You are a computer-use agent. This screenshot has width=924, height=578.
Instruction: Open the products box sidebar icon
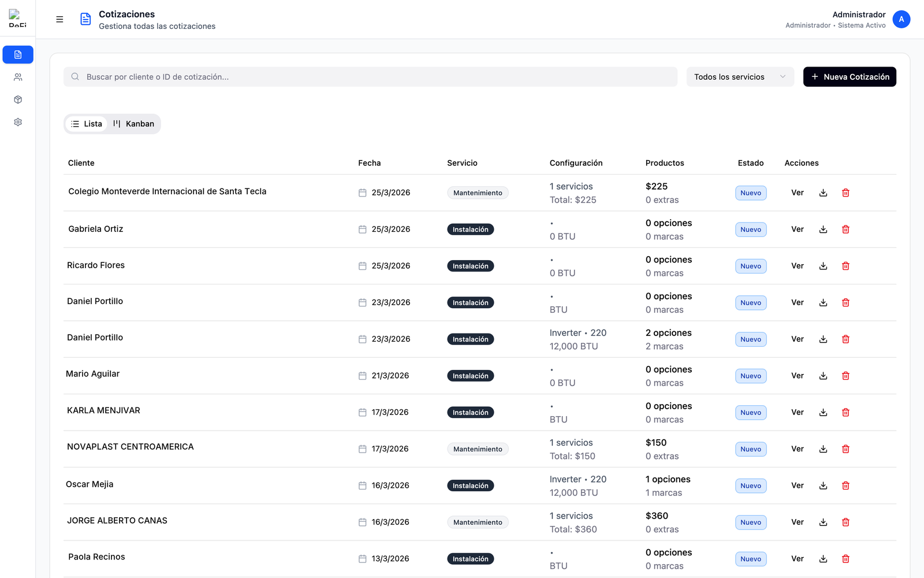[x=18, y=99]
